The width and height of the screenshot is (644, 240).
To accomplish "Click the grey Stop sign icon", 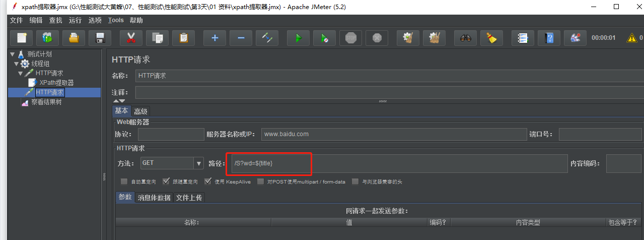I will [350, 38].
